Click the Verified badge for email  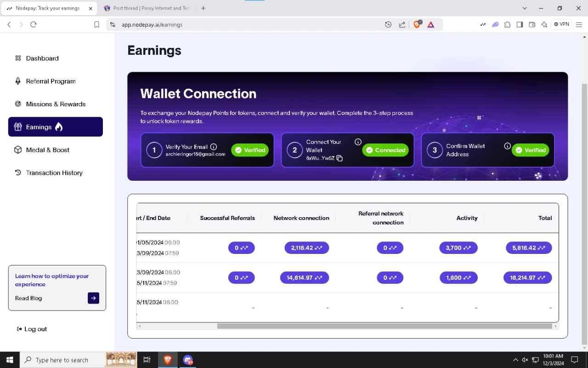coord(250,150)
